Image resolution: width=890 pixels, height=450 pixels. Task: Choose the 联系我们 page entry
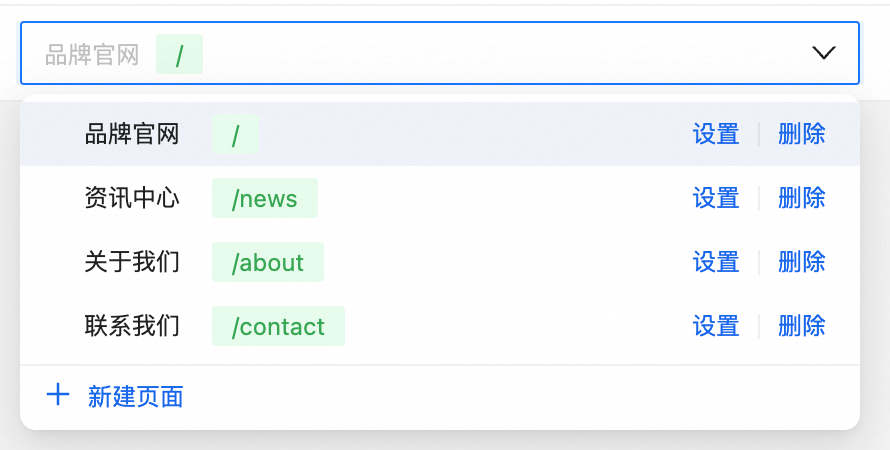click(132, 326)
